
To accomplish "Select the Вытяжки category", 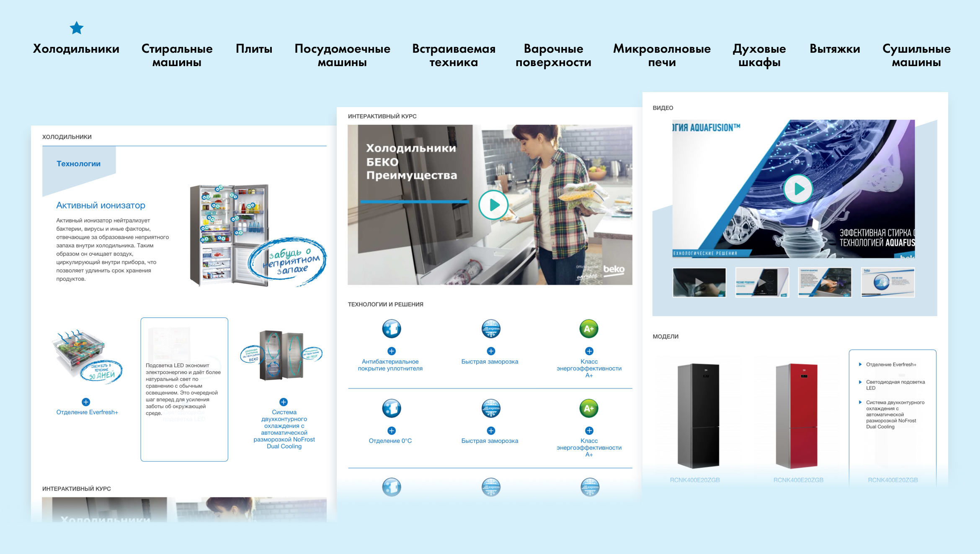I will point(835,49).
